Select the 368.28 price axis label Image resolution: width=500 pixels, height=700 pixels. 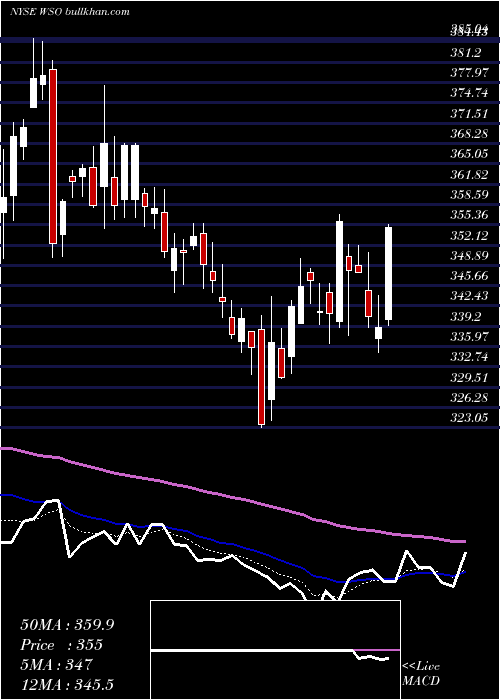click(469, 133)
